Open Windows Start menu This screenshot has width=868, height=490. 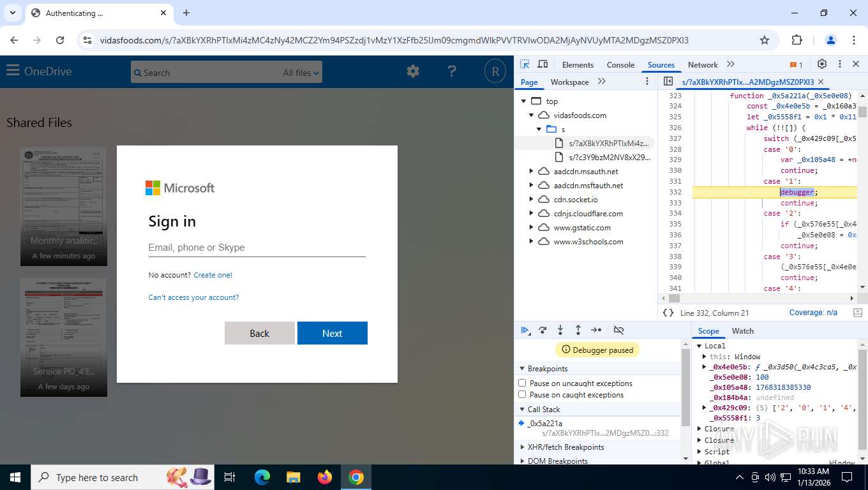15,477
